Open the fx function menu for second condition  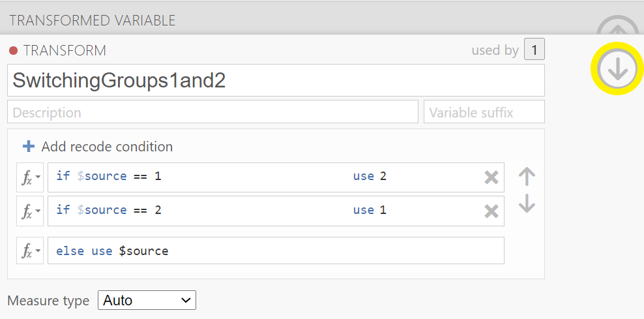[x=30, y=211]
